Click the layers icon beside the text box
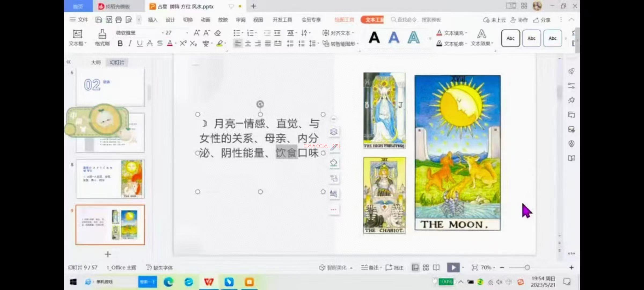Screen dimensions: 644x290 click(334, 132)
